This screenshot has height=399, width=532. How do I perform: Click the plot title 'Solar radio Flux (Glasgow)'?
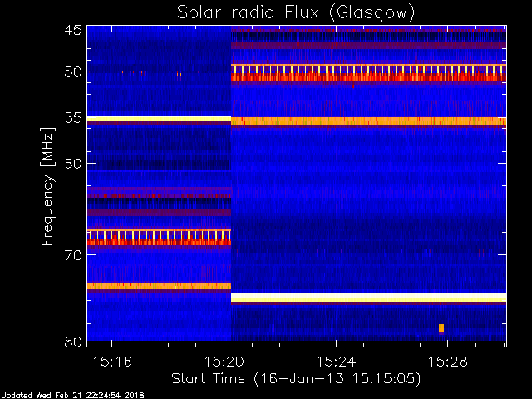tap(296, 13)
